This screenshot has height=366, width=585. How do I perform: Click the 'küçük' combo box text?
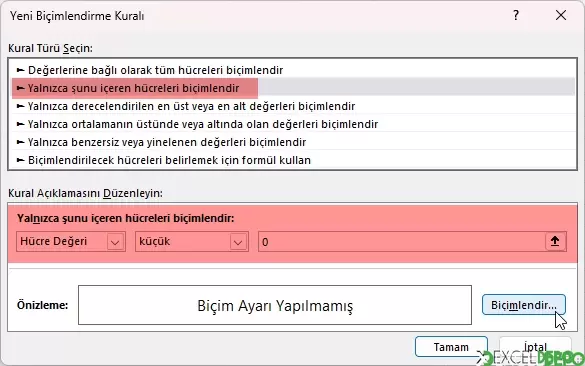[154, 241]
